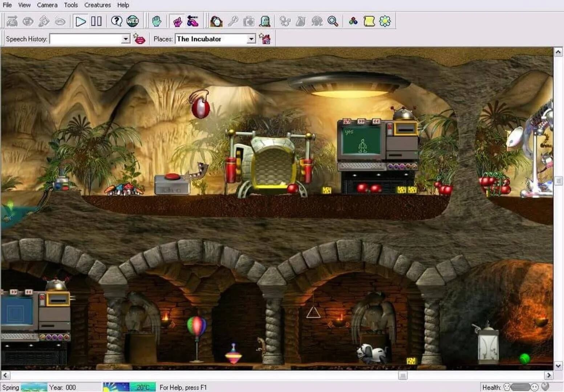Open the Speech History dropdown
Screen dimensions: 564x392
point(125,38)
